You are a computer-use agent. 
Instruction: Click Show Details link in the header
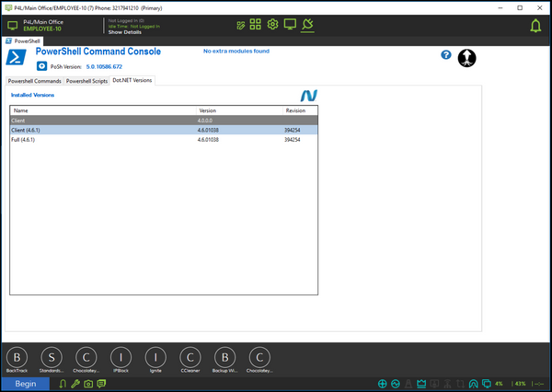(x=124, y=32)
